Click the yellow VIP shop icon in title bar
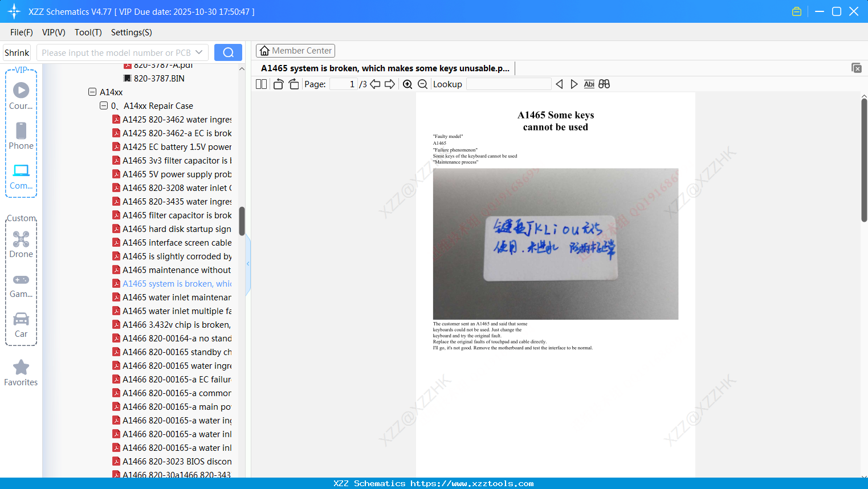The image size is (868, 489). pos(797,11)
